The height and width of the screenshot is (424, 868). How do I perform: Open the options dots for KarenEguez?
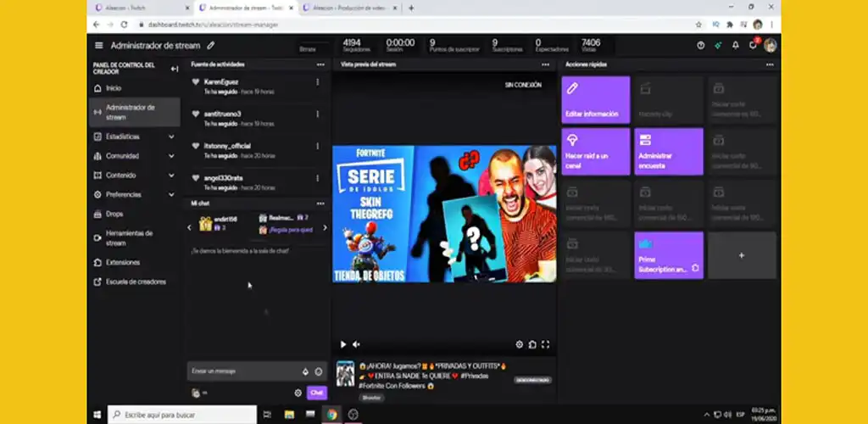click(318, 82)
